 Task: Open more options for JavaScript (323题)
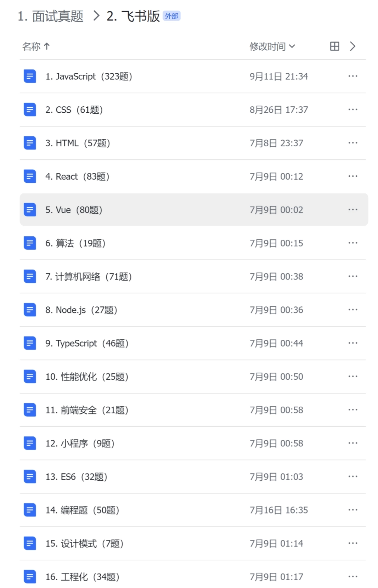point(352,76)
